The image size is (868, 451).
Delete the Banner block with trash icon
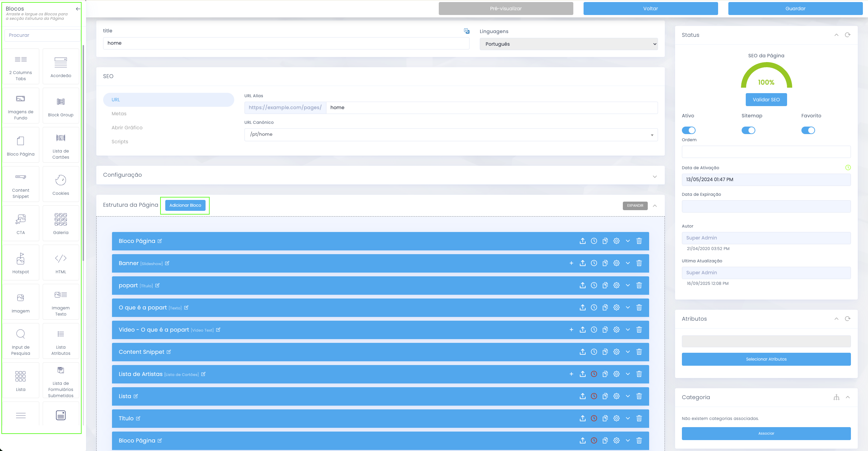(639, 263)
